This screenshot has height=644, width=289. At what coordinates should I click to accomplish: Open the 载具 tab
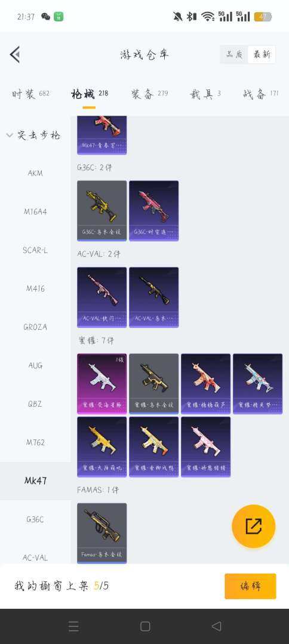(x=205, y=94)
